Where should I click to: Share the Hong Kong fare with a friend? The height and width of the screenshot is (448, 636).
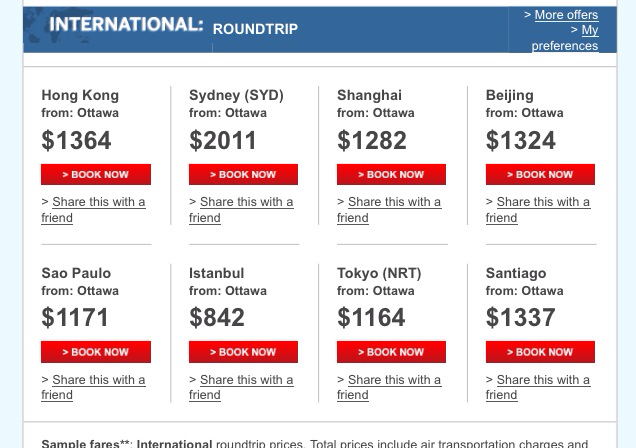click(98, 202)
